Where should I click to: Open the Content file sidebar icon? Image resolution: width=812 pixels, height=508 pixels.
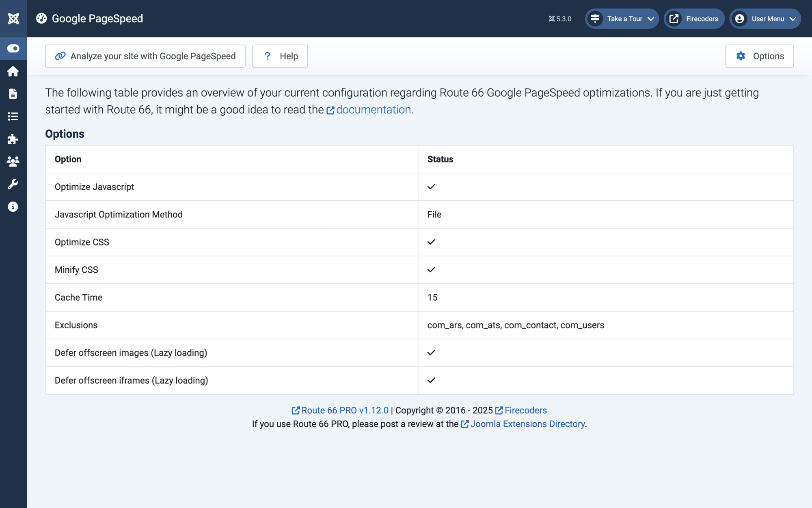[x=13, y=94]
